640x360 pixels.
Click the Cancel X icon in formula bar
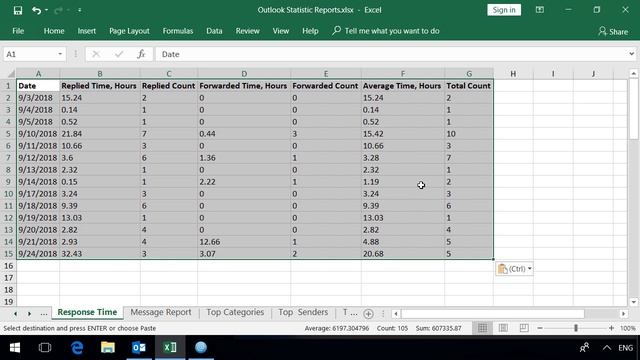pos(96,54)
